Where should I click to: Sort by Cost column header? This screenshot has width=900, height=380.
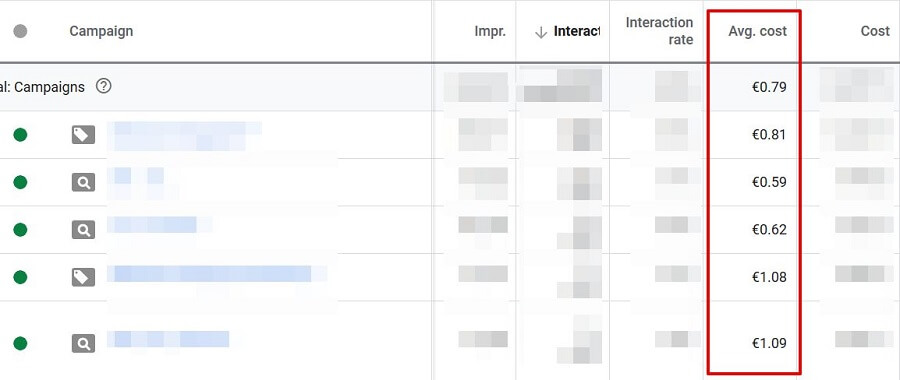[875, 31]
